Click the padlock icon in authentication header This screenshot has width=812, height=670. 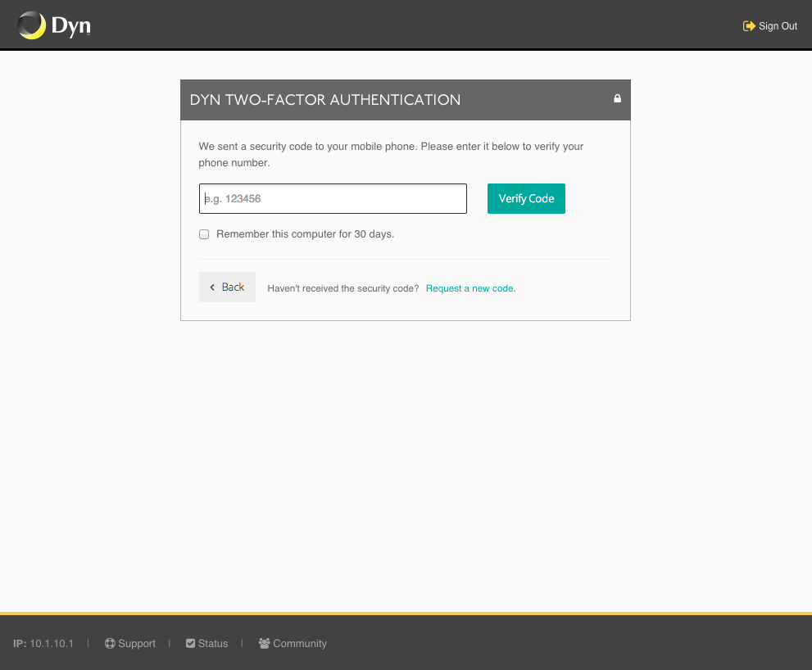(617, 98)
